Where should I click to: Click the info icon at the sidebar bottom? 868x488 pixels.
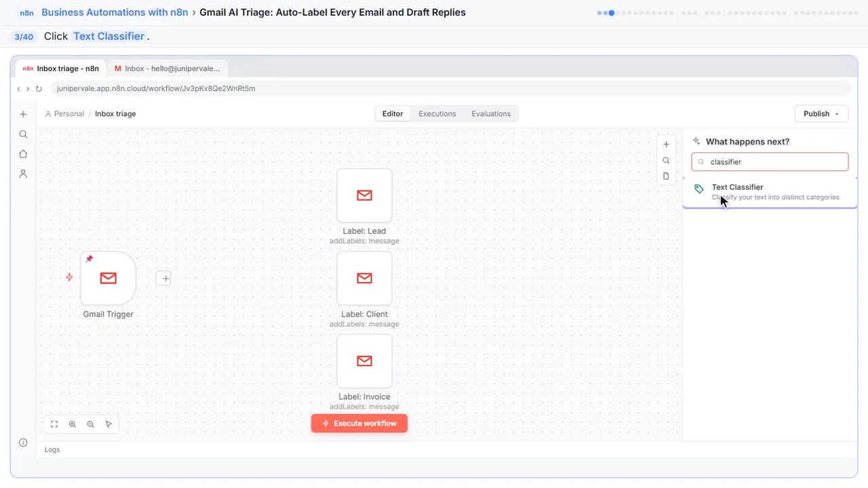(23, 443)
